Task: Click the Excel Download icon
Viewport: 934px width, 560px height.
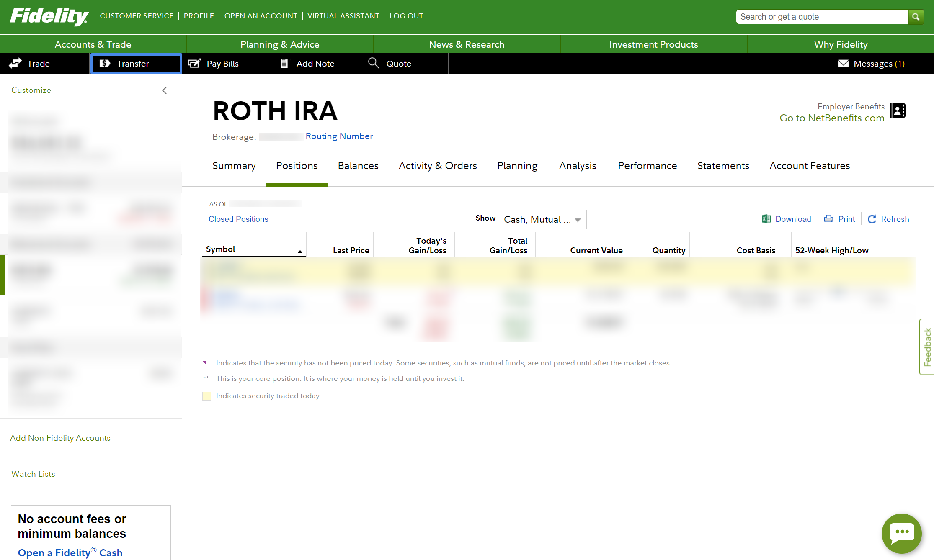Action: [766, 219]
